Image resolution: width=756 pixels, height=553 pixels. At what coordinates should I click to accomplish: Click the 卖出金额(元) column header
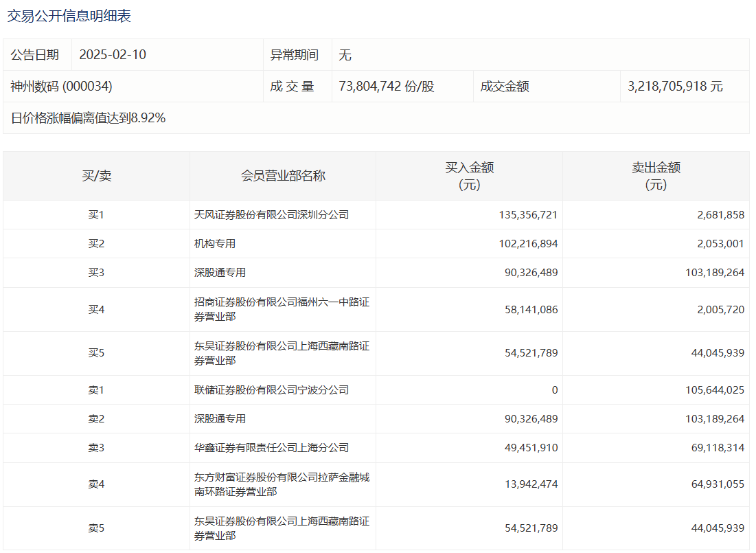[x=656, y=176]
